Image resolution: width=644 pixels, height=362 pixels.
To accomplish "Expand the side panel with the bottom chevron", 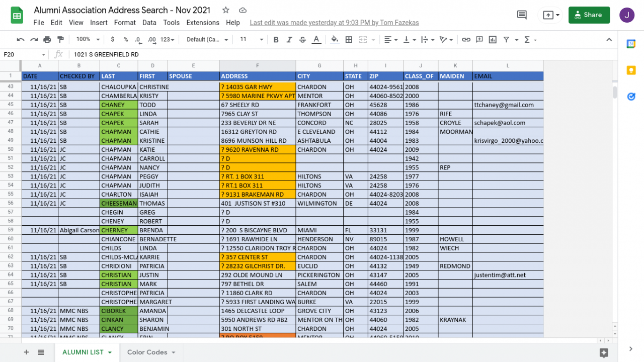I will click(x=631, y=348).
